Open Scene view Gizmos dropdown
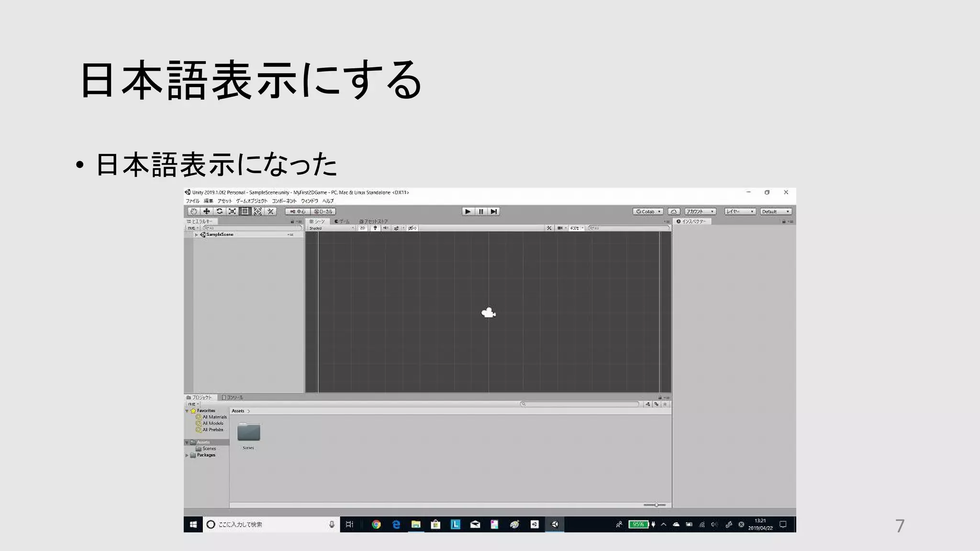The width and height of the screenshot is (980, 551). (x=577, y=228)
